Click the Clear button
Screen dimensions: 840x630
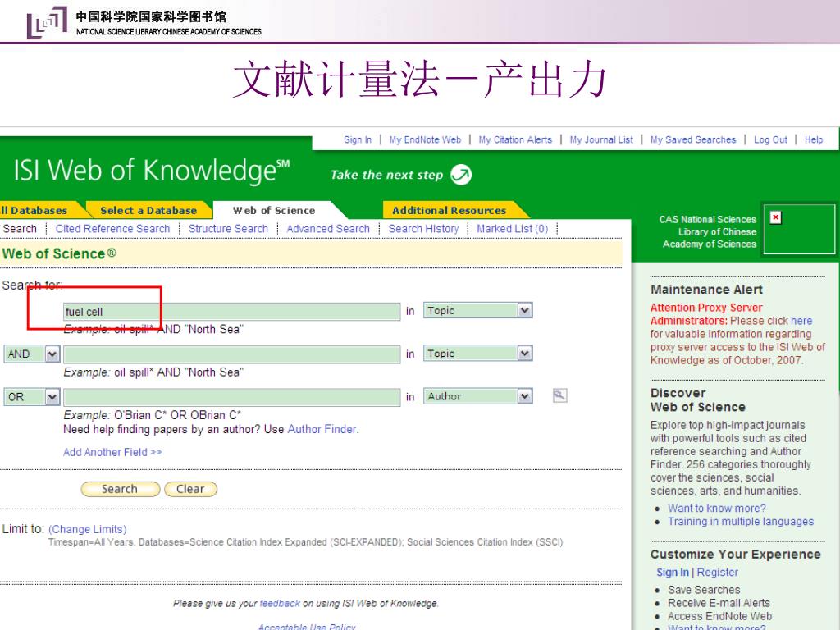190,489
